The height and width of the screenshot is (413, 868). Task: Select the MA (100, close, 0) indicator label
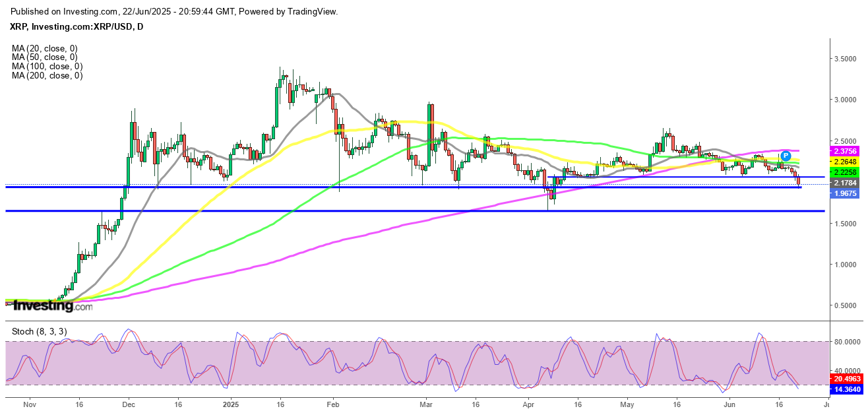[47, 67]
